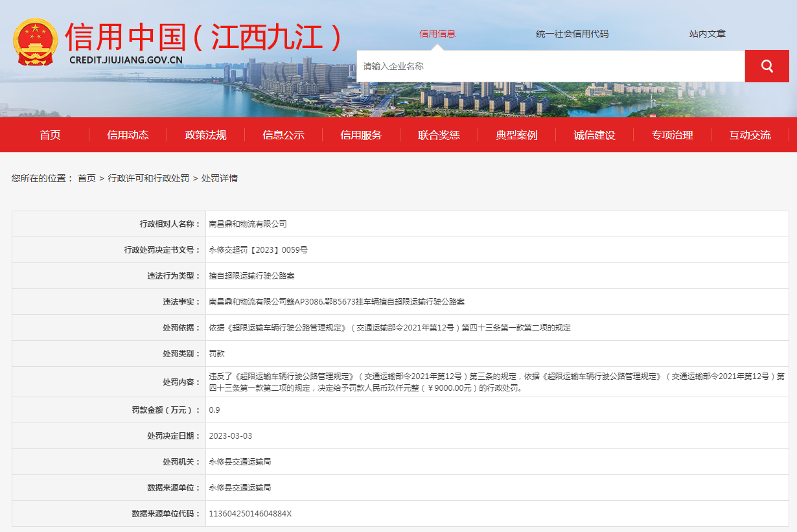This screenshot has height=532, width=797.
Task: Open the 互动交流 menu item
Action: 750,135
